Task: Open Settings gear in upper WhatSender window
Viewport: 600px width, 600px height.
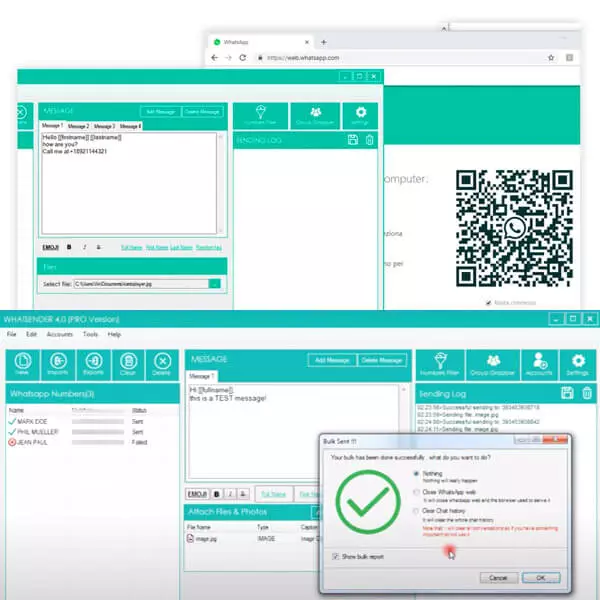Action: point(360,116)
